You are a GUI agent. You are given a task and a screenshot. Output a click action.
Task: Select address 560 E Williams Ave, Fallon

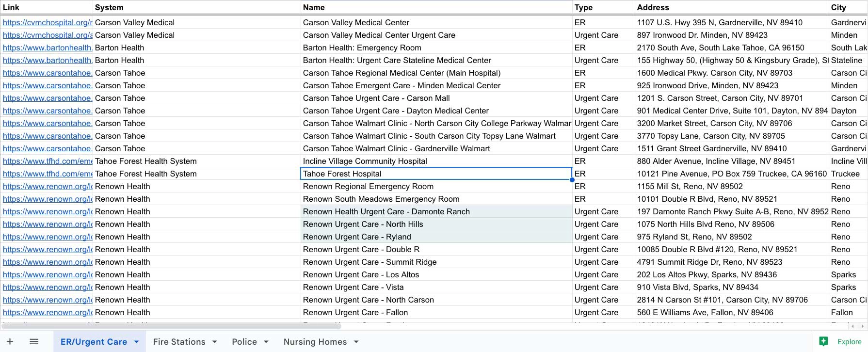(x=732, y=312)
